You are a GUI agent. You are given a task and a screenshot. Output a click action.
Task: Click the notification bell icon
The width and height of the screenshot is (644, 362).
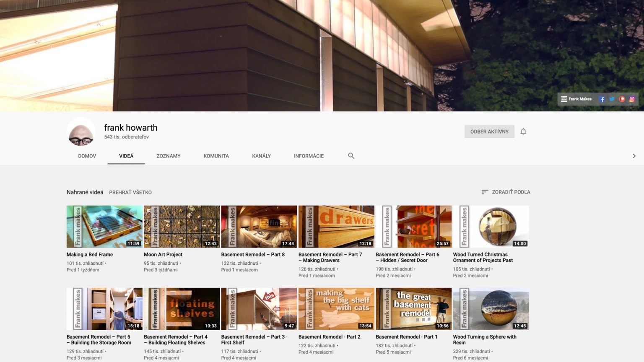pyautogui.click(x=523, y=132)
